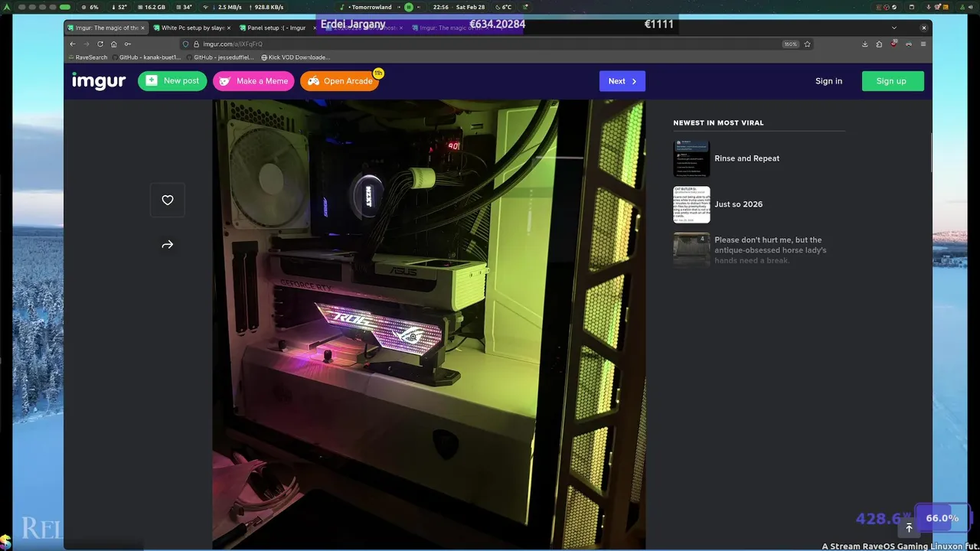Click the key icon in toolbar
This screenshot has height=551, width=980.
(128, 44)
